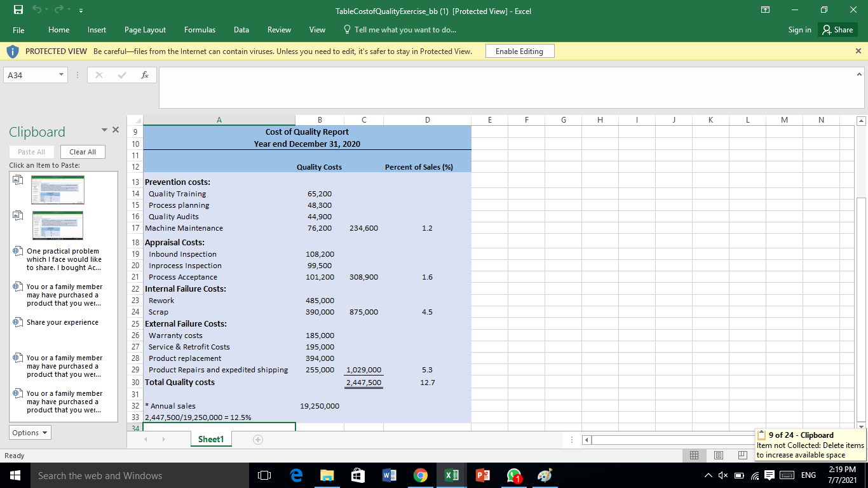The width and height of the screenshot is (868, 488).
Task: Open Google Chrome from taskbar
Action: coord(420,475)
